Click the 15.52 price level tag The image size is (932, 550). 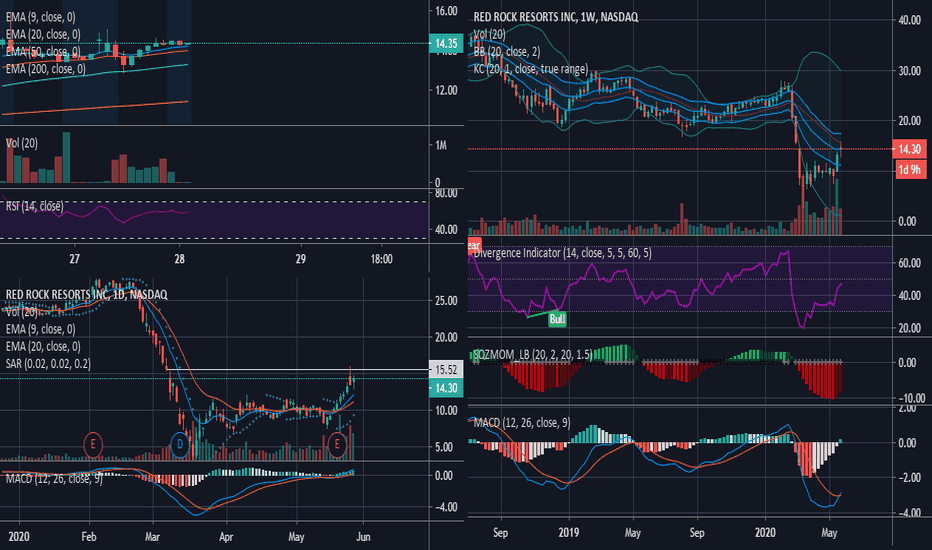(x=446, y=370)
